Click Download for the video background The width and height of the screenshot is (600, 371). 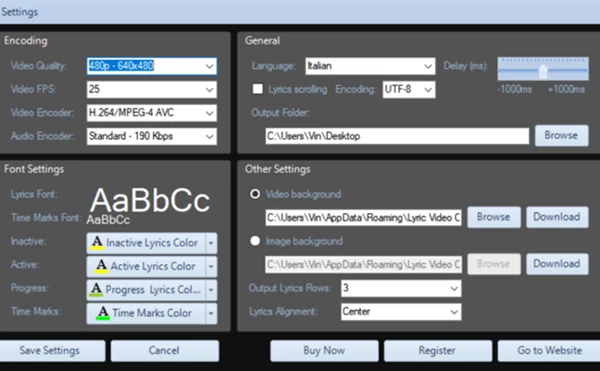pos(557,217)
